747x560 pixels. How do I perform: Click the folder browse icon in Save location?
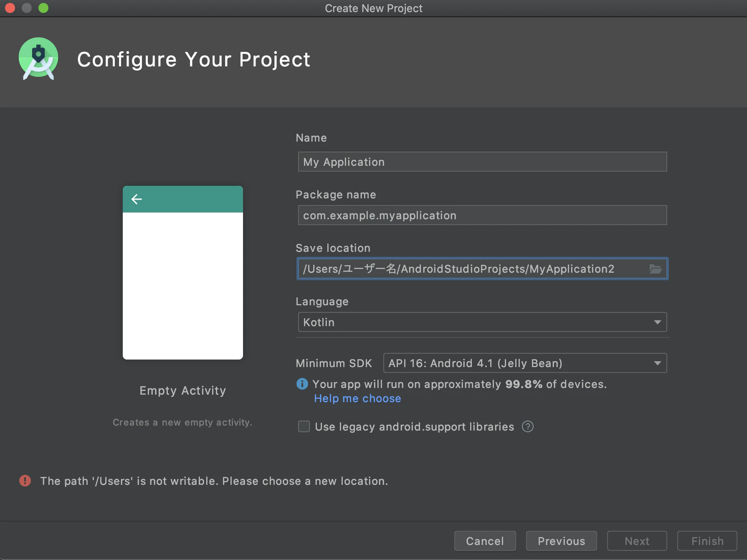pos(655,269)
